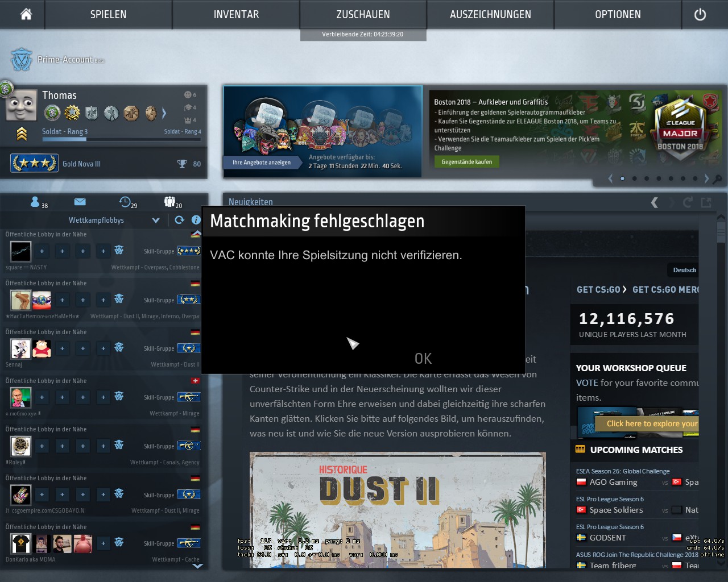Refresh the lobby list
The image size is (728, 582).
[x=179, y=220]
